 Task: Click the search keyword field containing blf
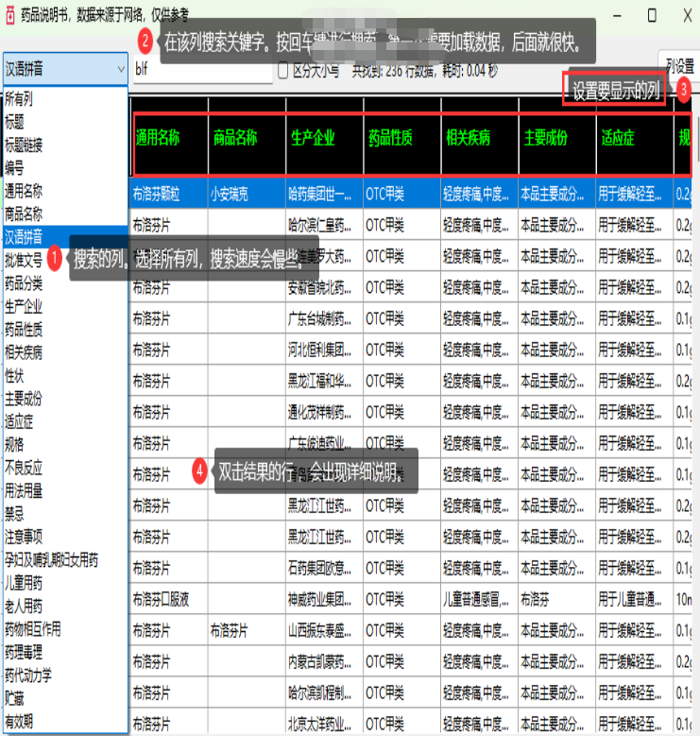pyautogui.click(x=201, y=69)
